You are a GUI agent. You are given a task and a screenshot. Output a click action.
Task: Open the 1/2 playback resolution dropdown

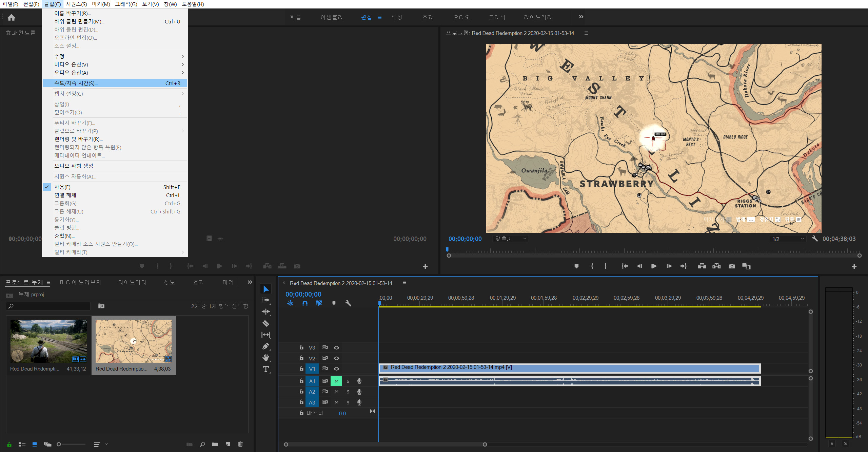[788, 239]
